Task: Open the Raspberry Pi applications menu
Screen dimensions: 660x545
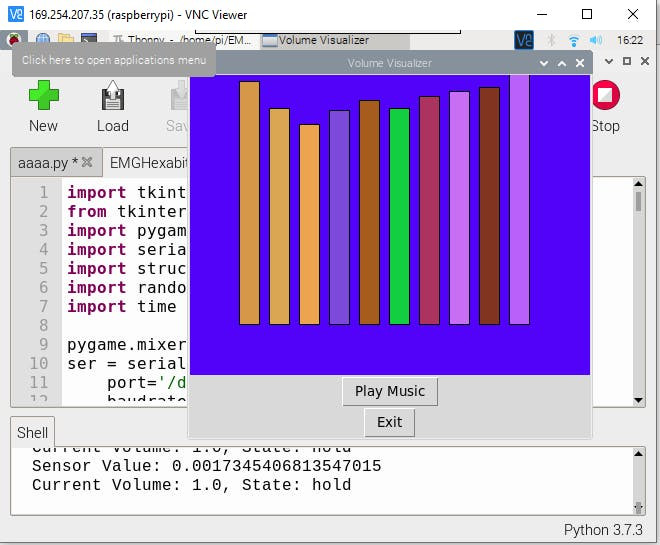Action: [x=16, y=40]
